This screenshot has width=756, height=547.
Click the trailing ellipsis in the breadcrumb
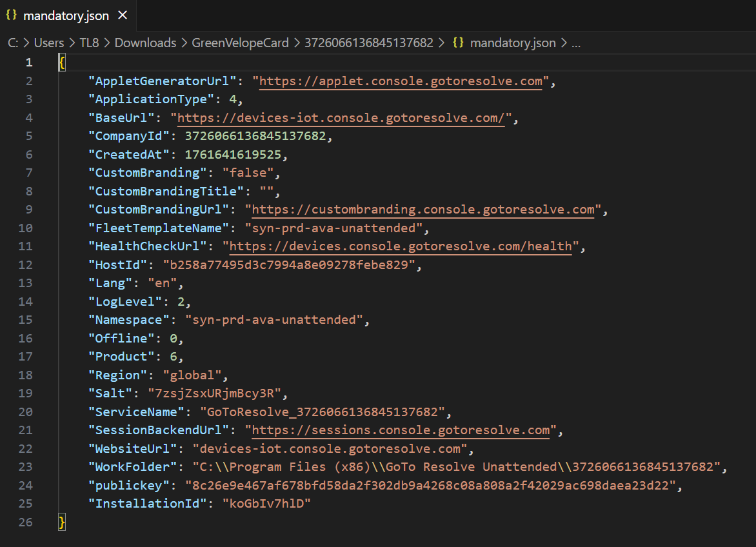[x=576, y=43]
